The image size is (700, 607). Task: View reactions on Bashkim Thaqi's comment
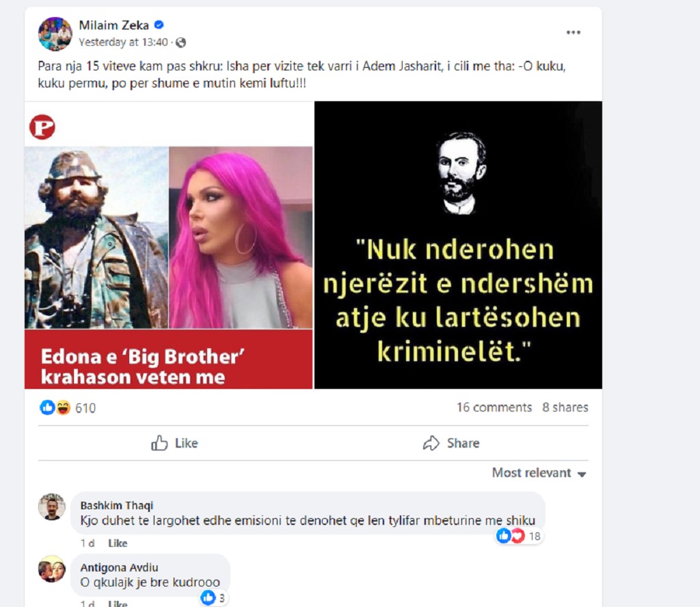519,536
